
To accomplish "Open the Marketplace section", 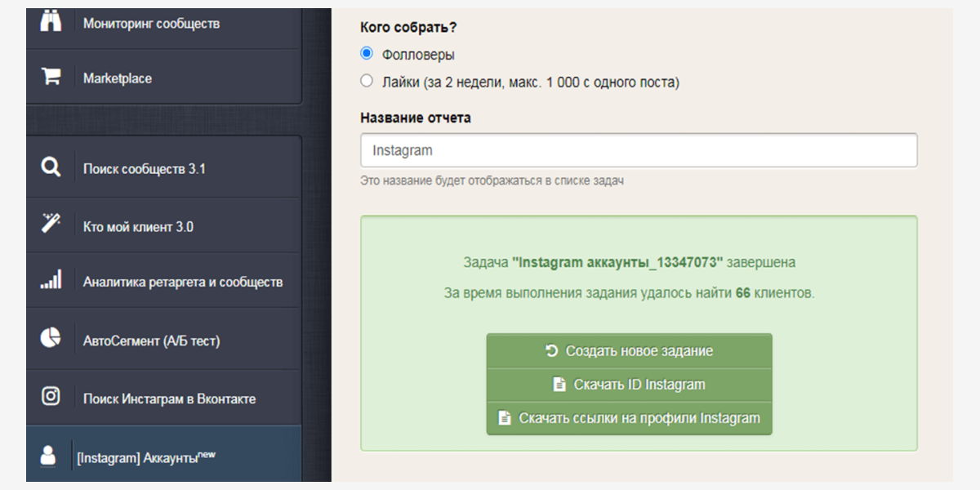I will pos(164,78).
